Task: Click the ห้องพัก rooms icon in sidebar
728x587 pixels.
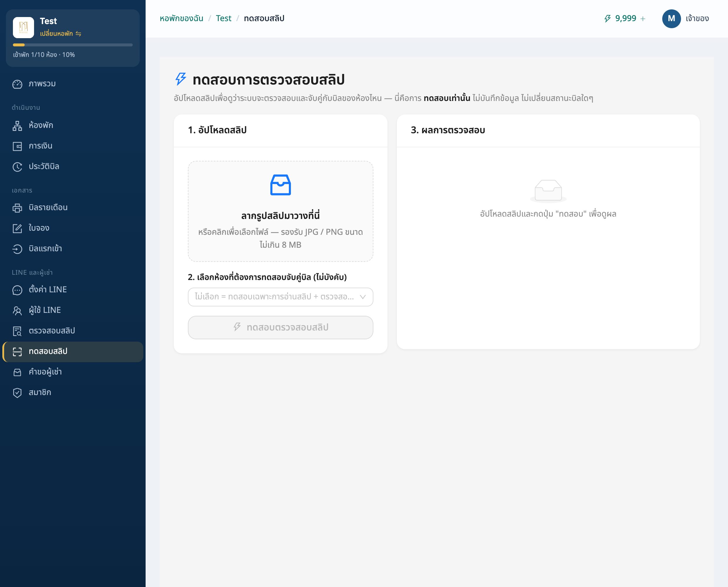Action: pos(17,126)
